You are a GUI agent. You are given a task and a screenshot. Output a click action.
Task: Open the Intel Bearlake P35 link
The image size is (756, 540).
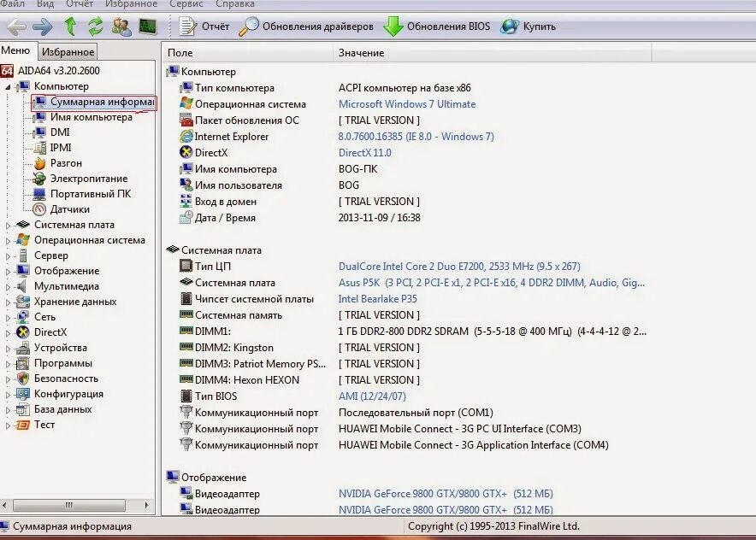[377, 299]
